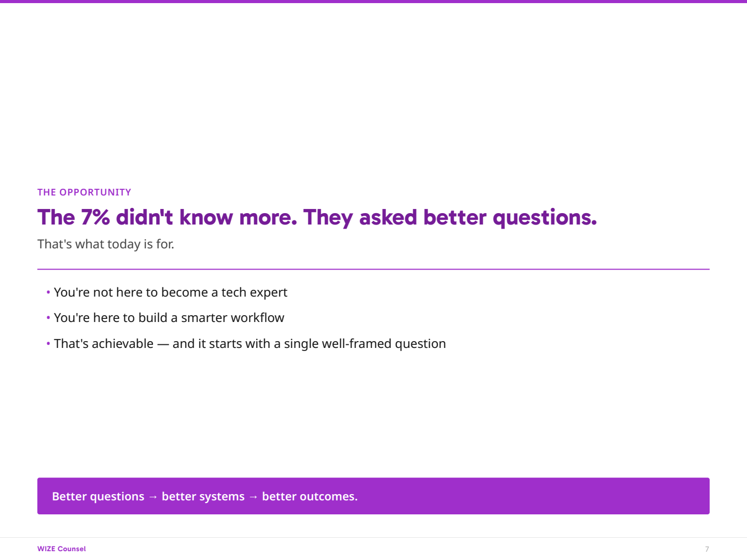Click the "WIZE Counsel" footer label
Image resolution: width=747 pixels, height=560 pixels.
62,549
